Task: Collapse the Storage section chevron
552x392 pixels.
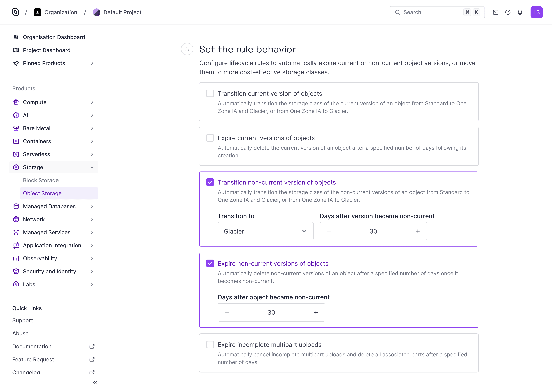Action: [x=92, y=168]
